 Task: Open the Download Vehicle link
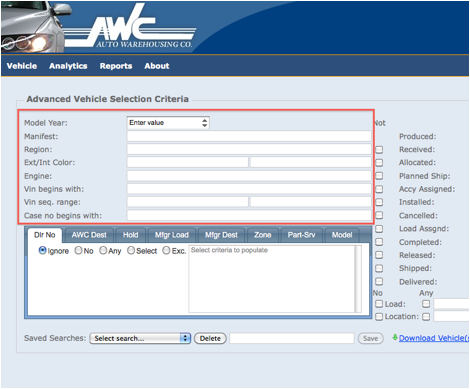coord(434,338)
